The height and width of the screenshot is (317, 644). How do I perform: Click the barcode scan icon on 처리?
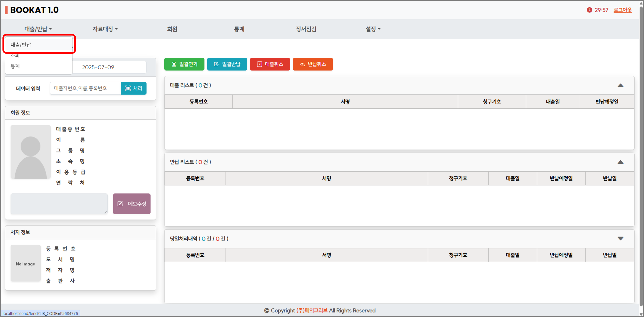[127, 88]
